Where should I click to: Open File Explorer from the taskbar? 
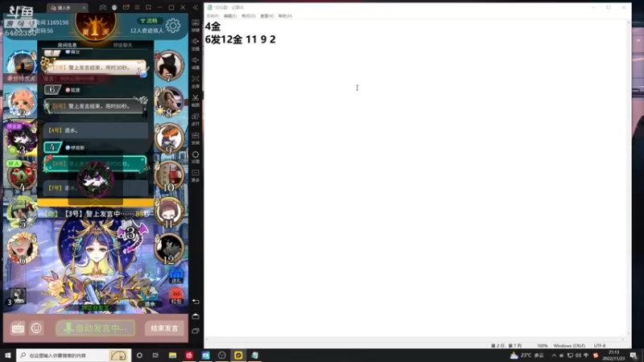(x=172, y=356)
